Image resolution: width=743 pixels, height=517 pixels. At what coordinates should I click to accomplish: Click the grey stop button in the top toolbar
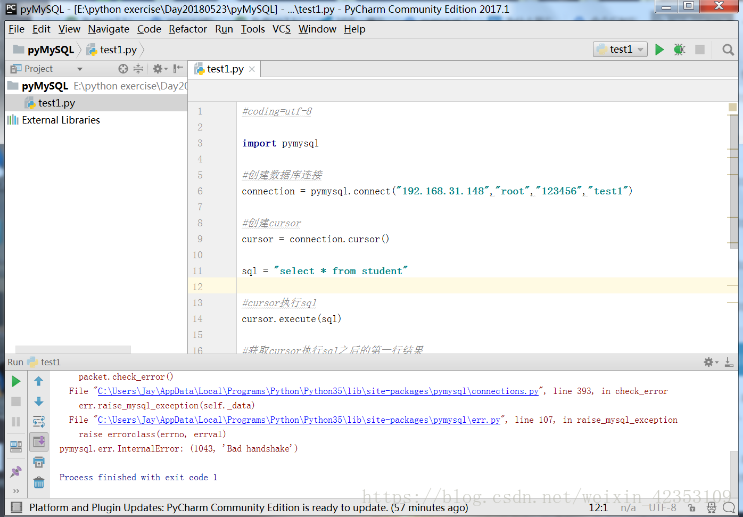[x=699, y=49]
